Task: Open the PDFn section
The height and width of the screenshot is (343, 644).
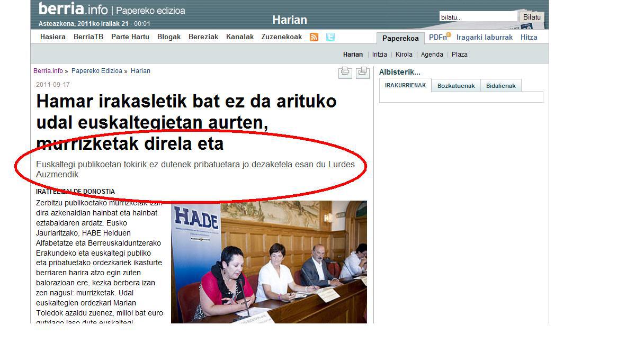Action: point(439,38)
